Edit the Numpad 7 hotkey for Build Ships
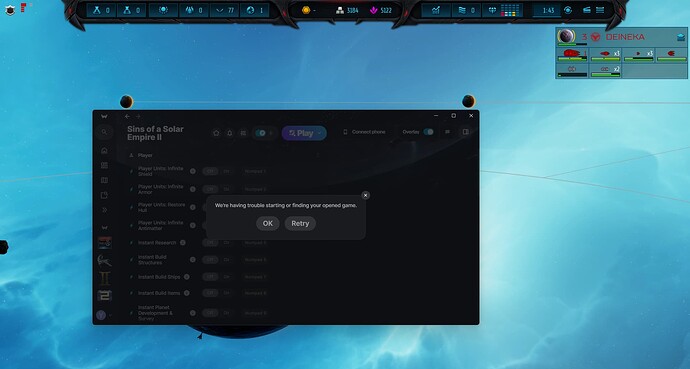The image size is (690, 369). [x=256, y=277]
